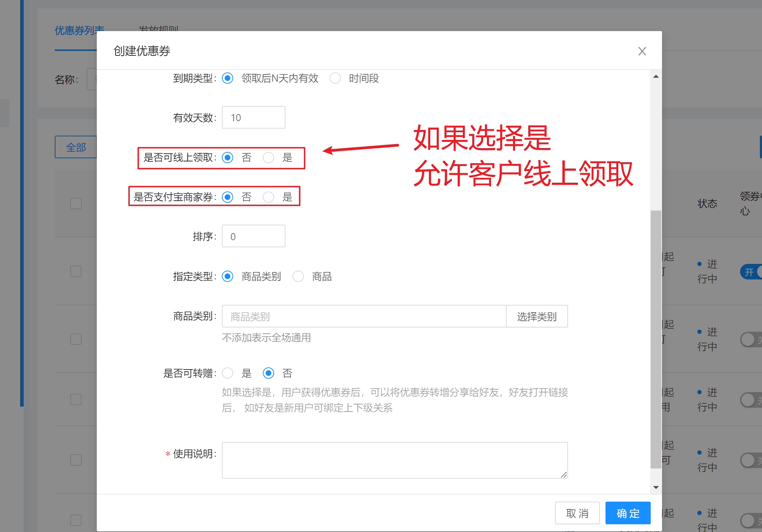The width and height of the screenshot is (762, 532).
Task: Select 时间段 for 到期类型
Action: point(335,78)
